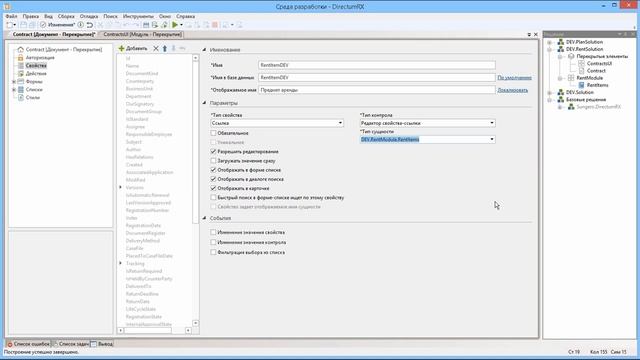Click the RentItems entity icon

click(x=582, y=85)
